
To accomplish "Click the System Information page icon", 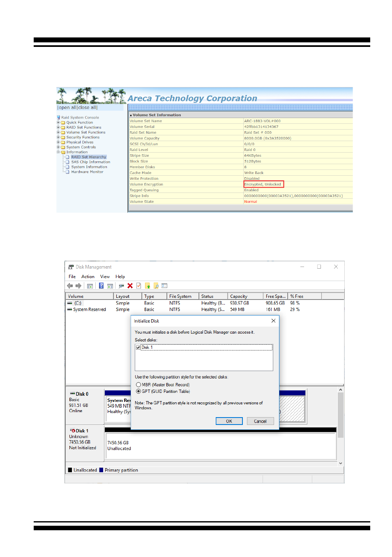I will click(x=68, y=167).
